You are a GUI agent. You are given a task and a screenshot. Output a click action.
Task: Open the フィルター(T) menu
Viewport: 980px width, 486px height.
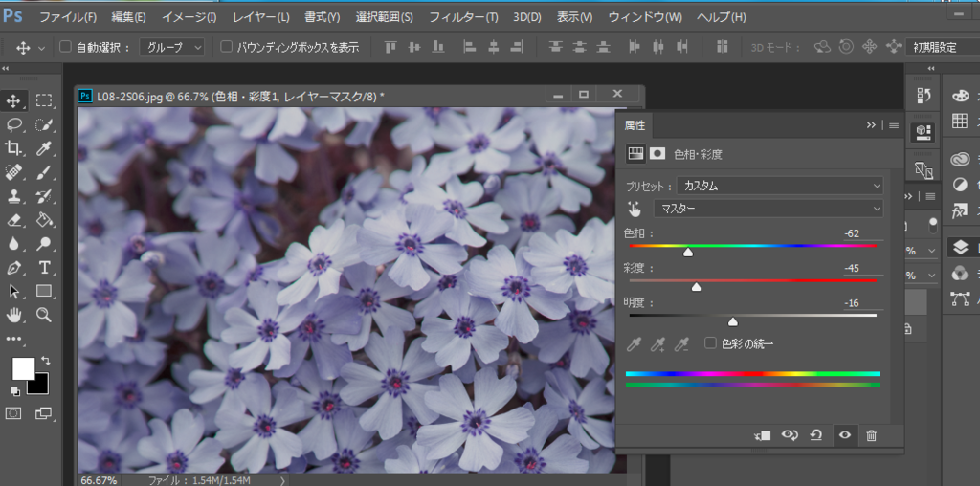[x=464, y=17]
